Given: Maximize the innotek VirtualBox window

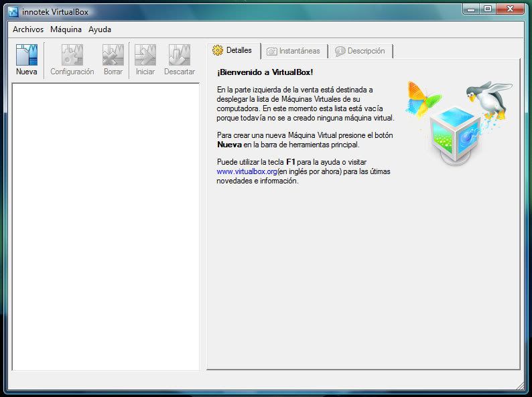Looking at the screenshot, I should pyautogui.click(x=488, y=9).
